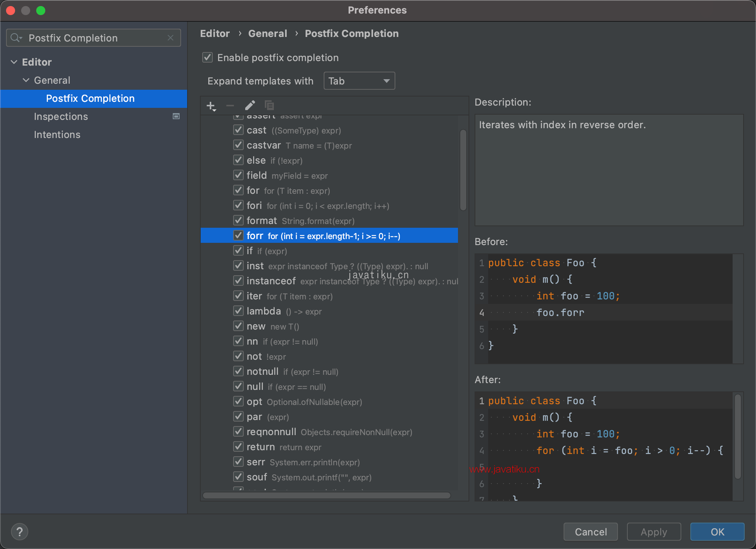Click the search magnifier icon
Viewport: 756px width, 549px height.
click(x=16, y=38)
